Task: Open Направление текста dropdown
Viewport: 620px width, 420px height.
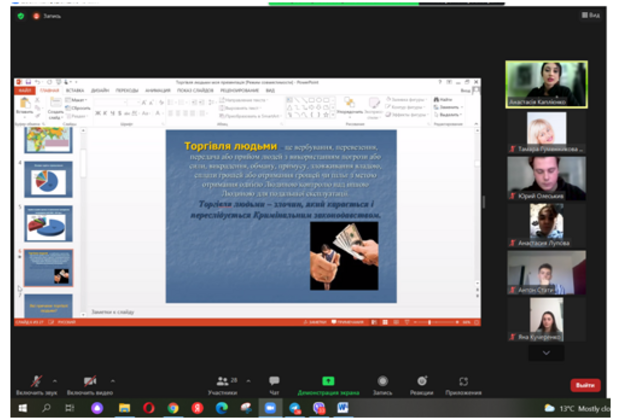Action: pos(244,100)
